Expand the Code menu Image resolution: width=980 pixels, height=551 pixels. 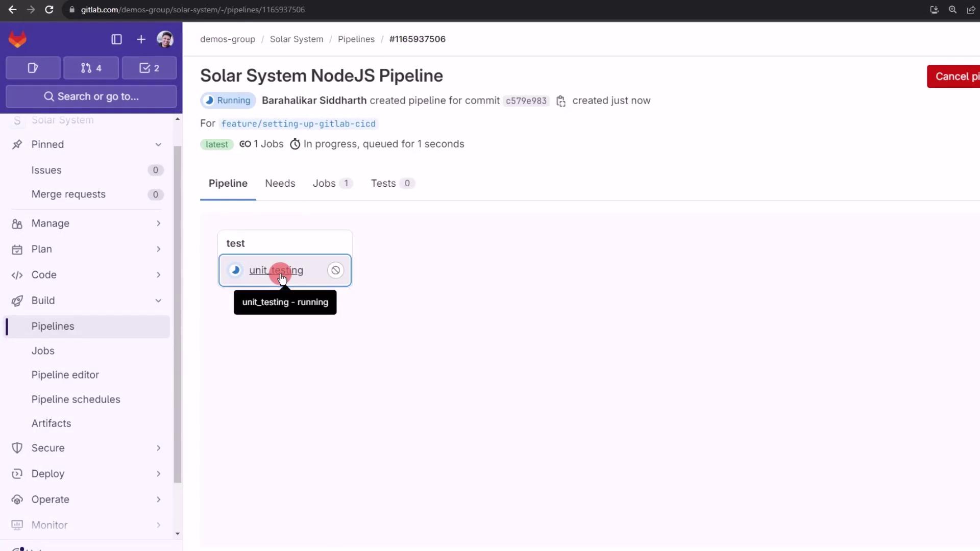pyautogui.click(x=158, y=275)
